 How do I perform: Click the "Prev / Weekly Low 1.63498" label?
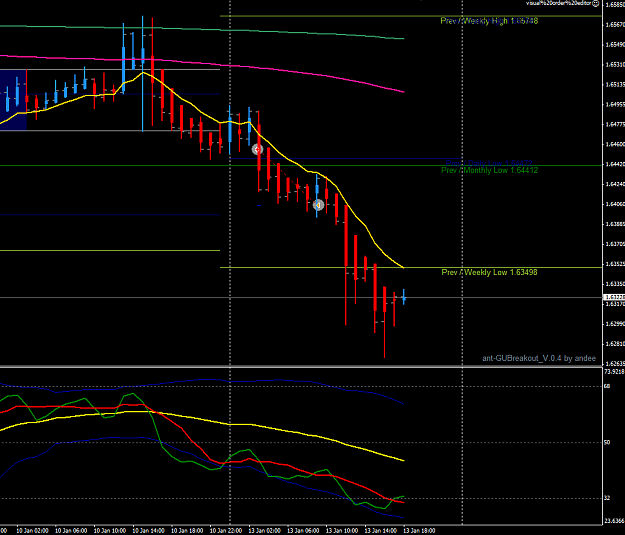489,272
